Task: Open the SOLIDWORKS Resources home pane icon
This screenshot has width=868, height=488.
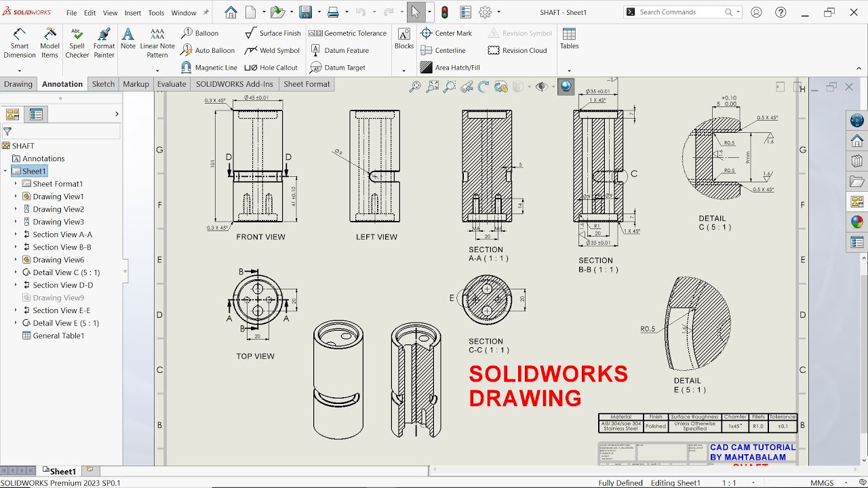Action: click(857, 141)
